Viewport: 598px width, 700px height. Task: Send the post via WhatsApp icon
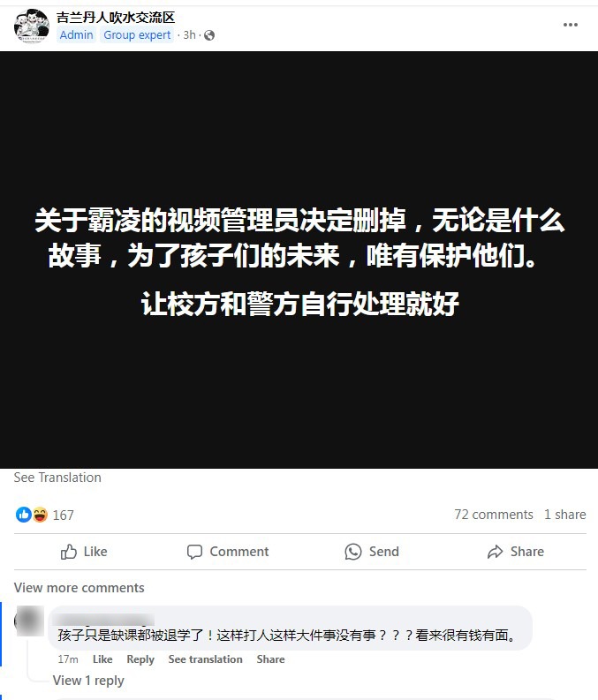372,552
